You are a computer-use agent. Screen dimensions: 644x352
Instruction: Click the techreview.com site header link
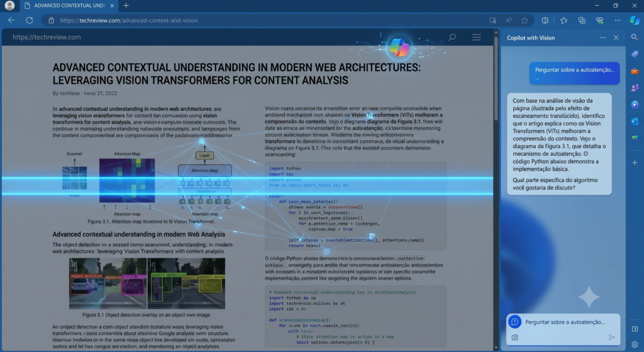click(x=47, y=37)
